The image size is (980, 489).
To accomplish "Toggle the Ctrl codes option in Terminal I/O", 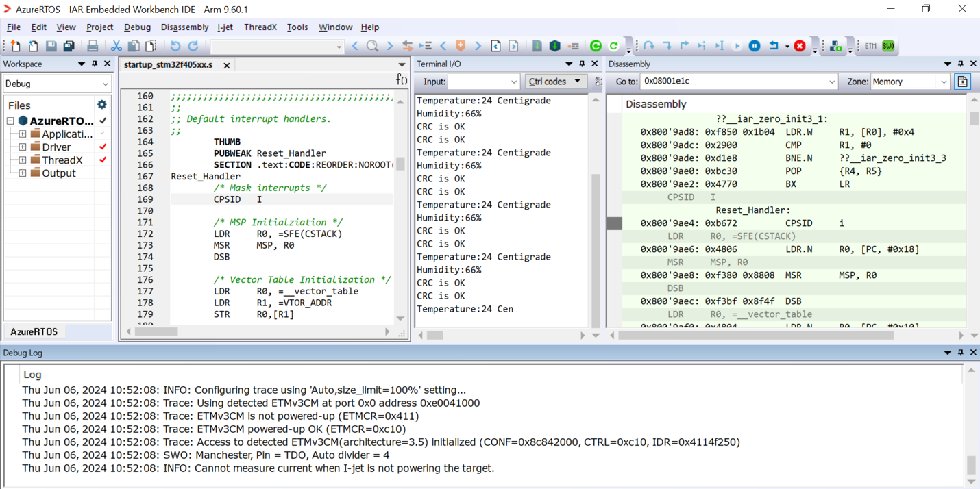I will point(555,81).
